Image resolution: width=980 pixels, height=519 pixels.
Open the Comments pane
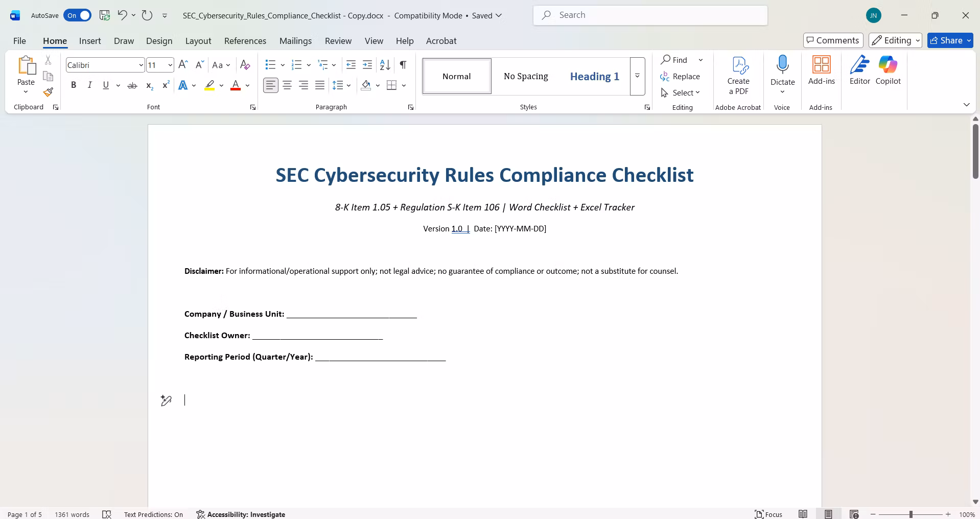click(x=833, y=40)
